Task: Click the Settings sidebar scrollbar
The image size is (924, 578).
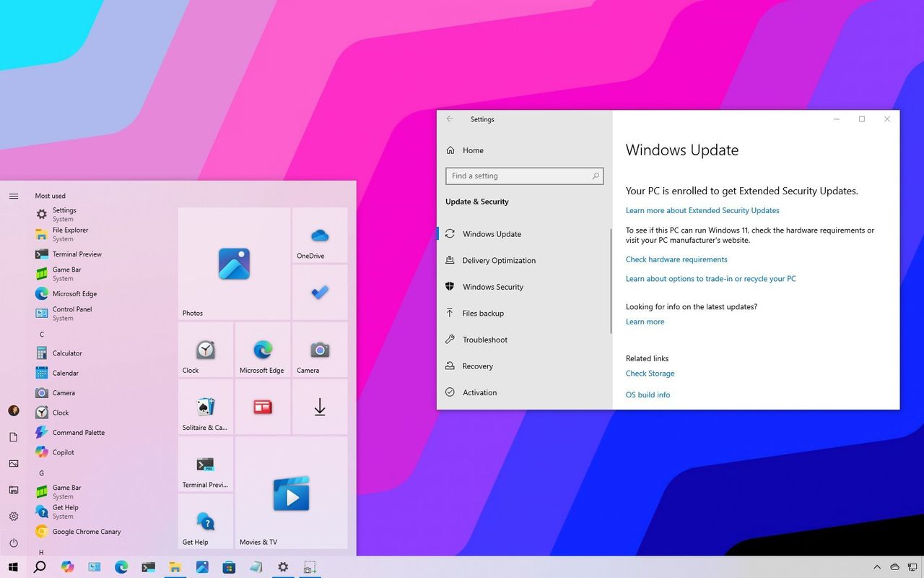Action: [x=611, y=282]
